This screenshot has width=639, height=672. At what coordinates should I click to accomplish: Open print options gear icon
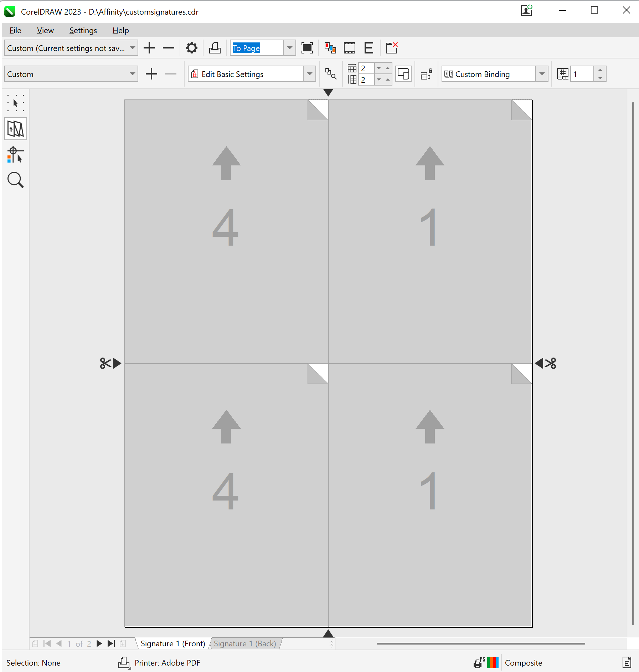point(192,48)
